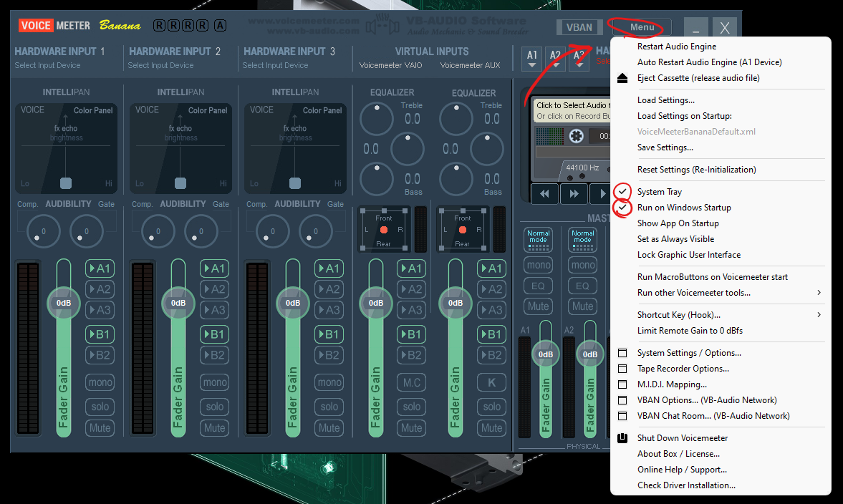Click the Gate knob on Hardware Input 1
843x504 pixels.
click(x=86, y=231)
